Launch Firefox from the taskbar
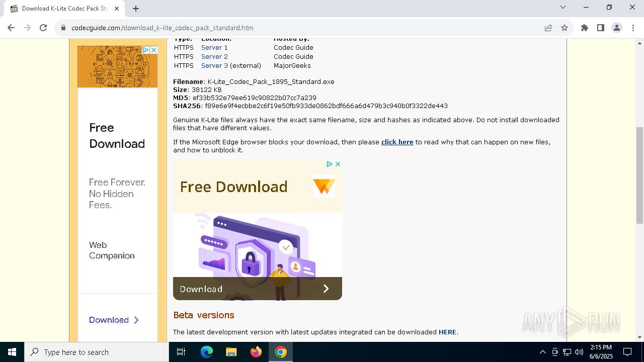The height and width of the screenshot is (362, 644). pos(256,352)
